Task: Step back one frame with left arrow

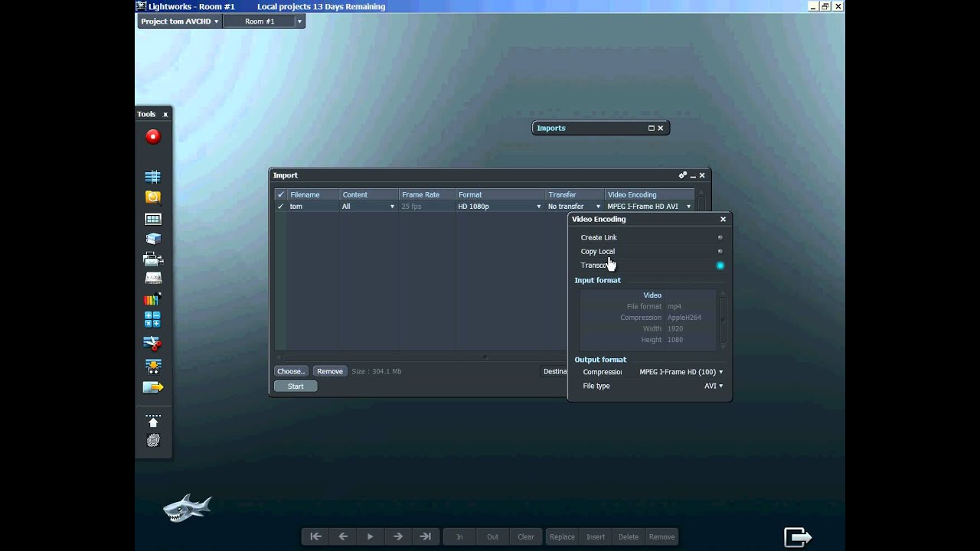Action: click(343, 536)
